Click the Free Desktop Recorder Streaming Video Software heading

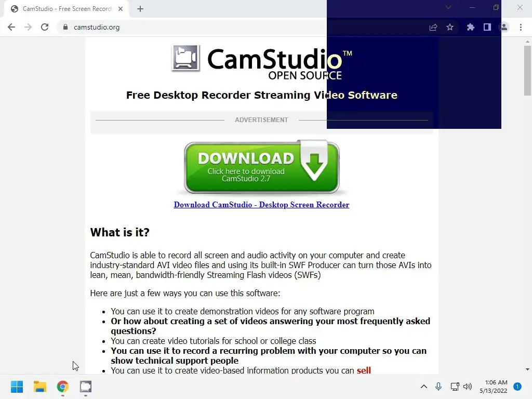pos(262,95)
